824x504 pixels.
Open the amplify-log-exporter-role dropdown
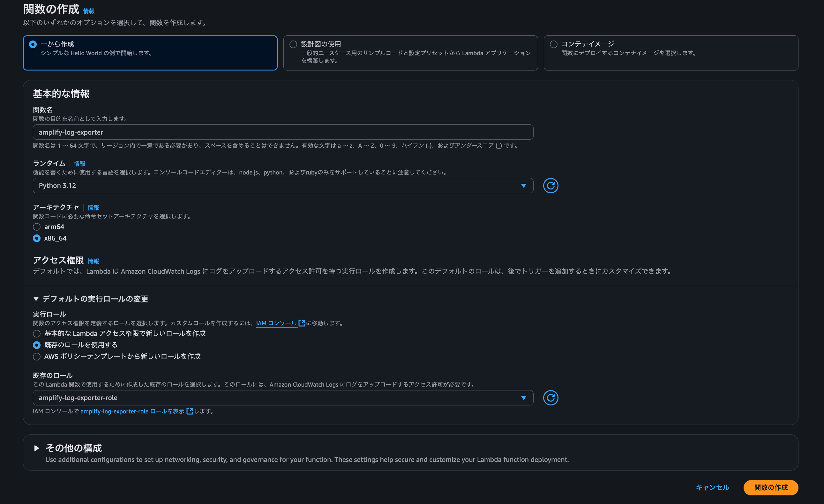(282, 398)
